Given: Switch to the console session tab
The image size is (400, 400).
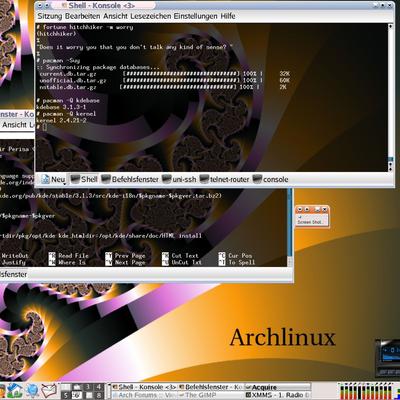Looking at the screenshot, I should click(270, 179).
